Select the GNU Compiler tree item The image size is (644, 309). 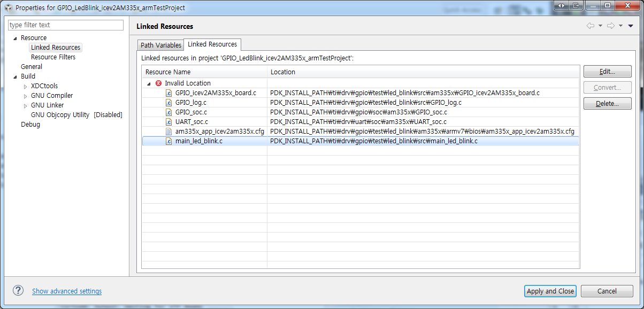tap(52, 96)
